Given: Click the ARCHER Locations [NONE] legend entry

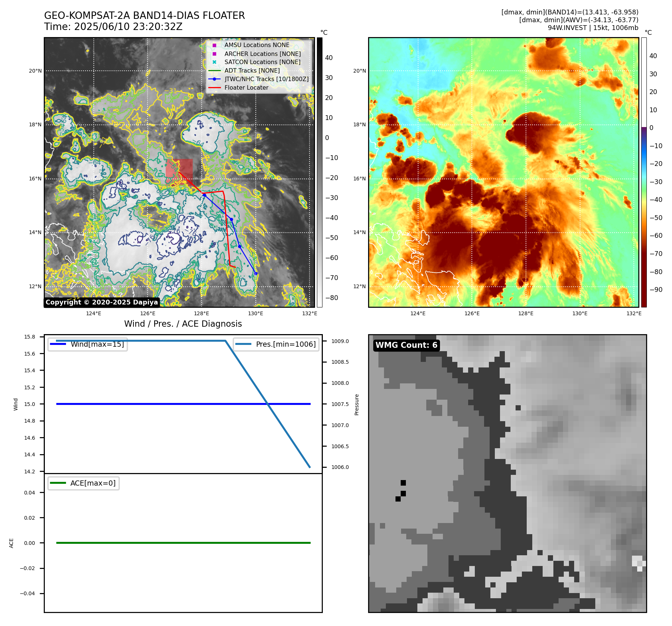Looking at the screenshot, I should 262,54.
